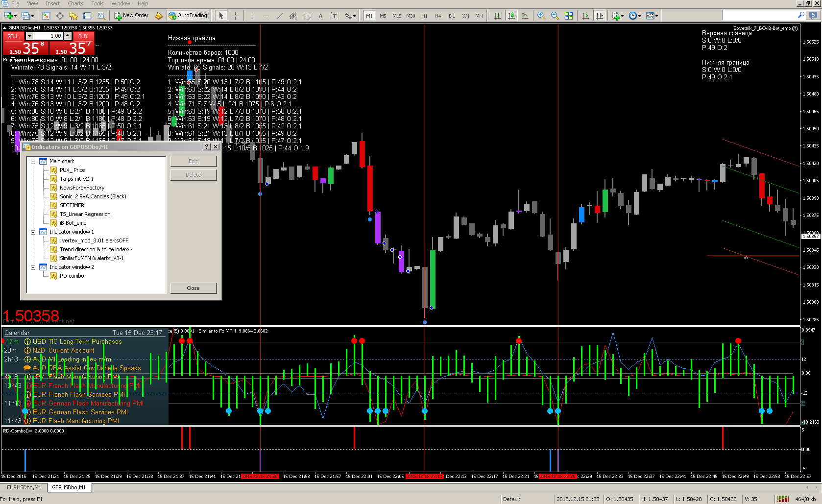Open the Charts menu
The height and width of the screenshot is (504, 822).
click(x=75, y=3)
